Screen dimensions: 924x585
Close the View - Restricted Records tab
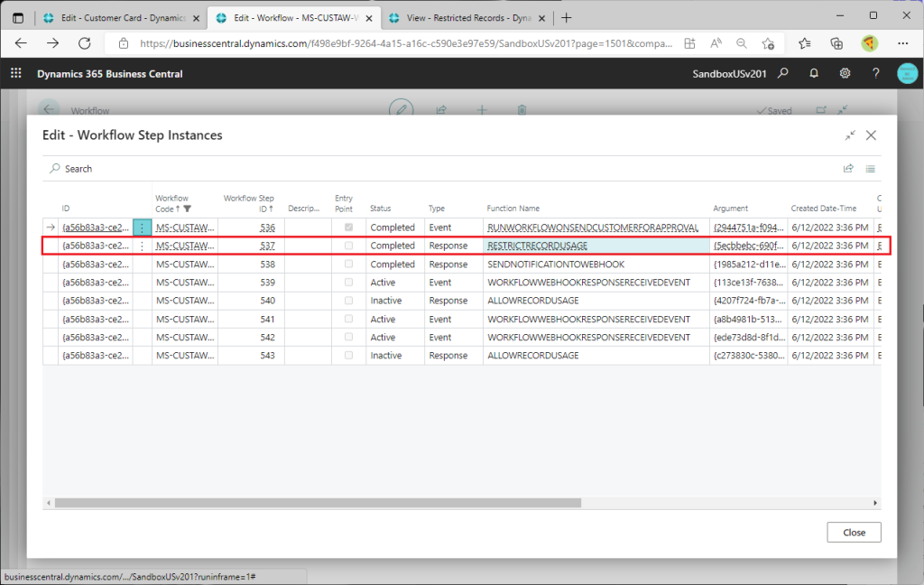pyautogui.click(x=542, y=18)
